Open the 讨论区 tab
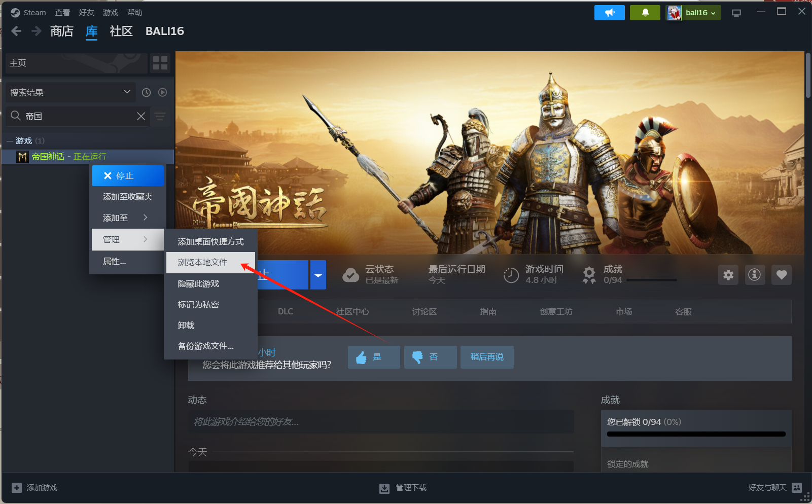812x504 pixels. [425, 311]
